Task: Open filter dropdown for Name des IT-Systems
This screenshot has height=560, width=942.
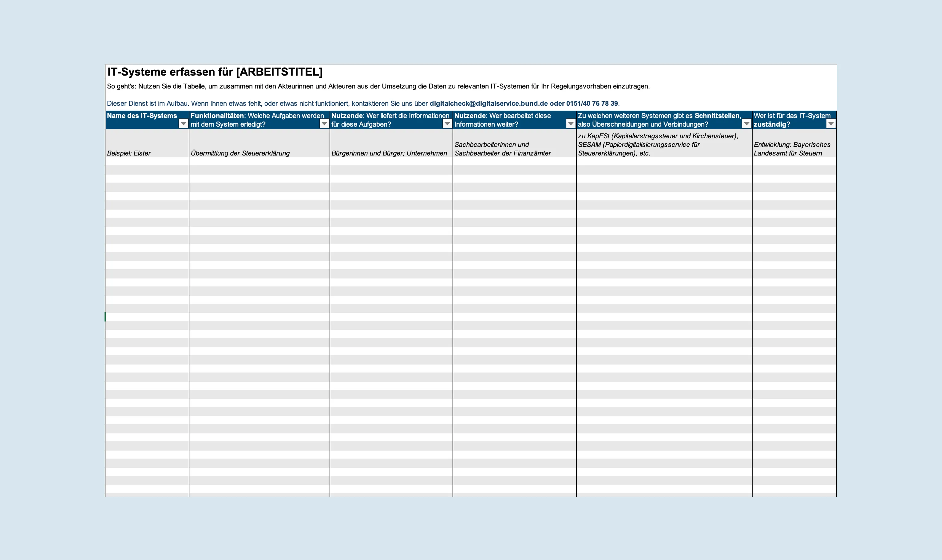Action: (184, 124)
